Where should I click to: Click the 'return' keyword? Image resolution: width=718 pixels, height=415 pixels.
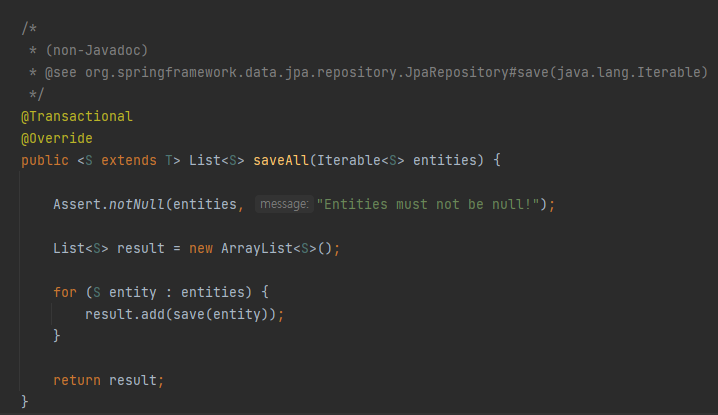tap(77, 380)
